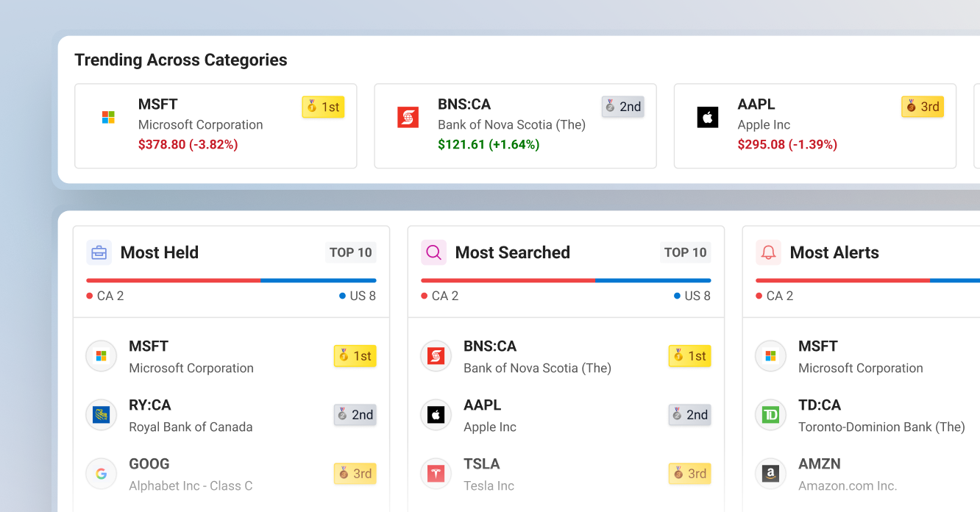Open RY:CA in Most Held list
This screenshot has height=512, width=980.
tap(150, 405)
